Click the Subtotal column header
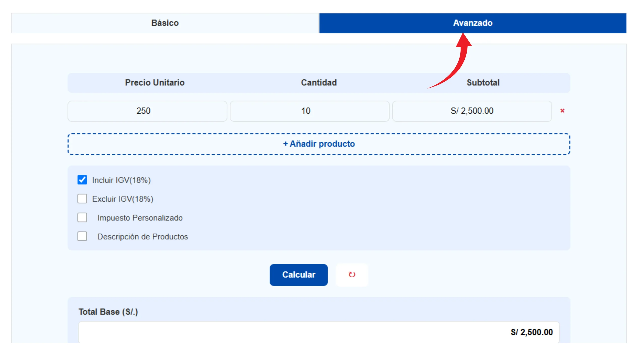The width and height of the screenshot is (644, 362). coord(483,82)
